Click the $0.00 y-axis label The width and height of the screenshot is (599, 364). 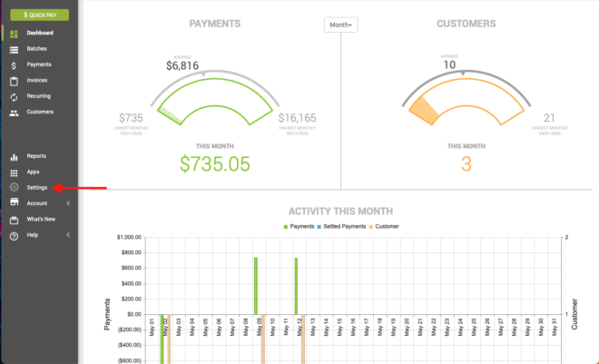point(133,314)
